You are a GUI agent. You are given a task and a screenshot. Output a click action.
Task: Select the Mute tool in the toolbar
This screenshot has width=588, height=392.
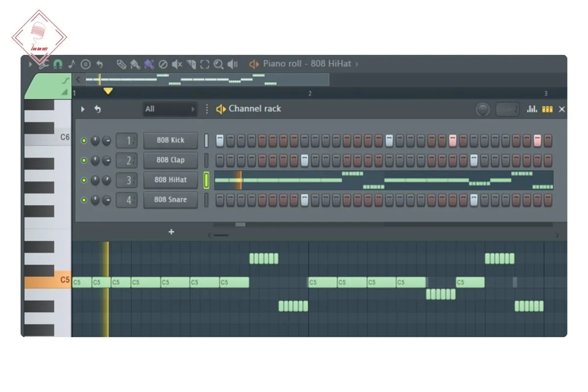point(177,64)
